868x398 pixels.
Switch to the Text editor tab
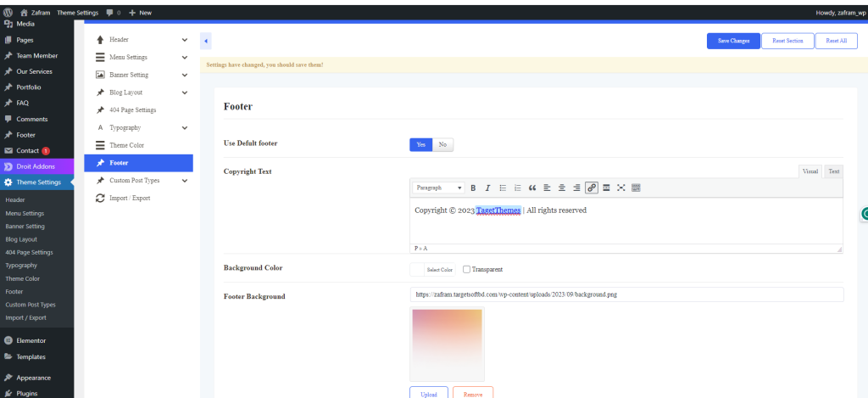click(x=833, y=171)
